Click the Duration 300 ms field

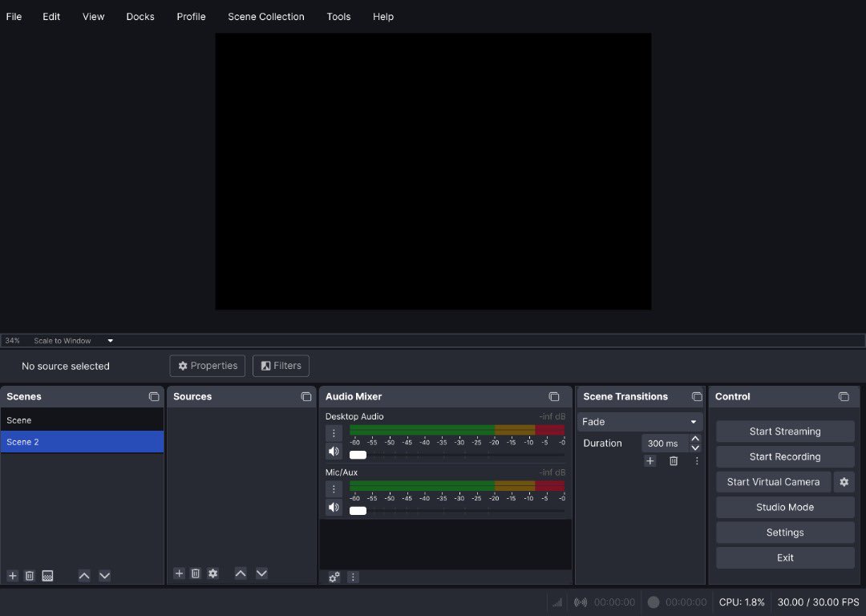665,443
